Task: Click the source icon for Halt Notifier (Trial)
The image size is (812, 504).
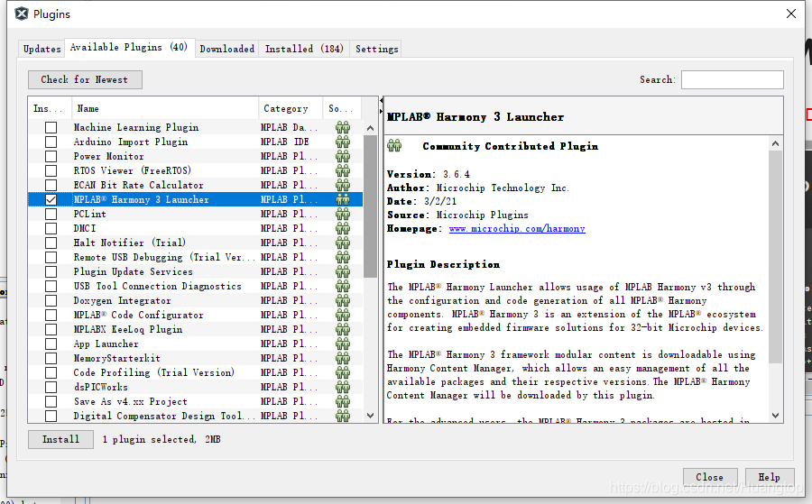Action: pos(342,243)
